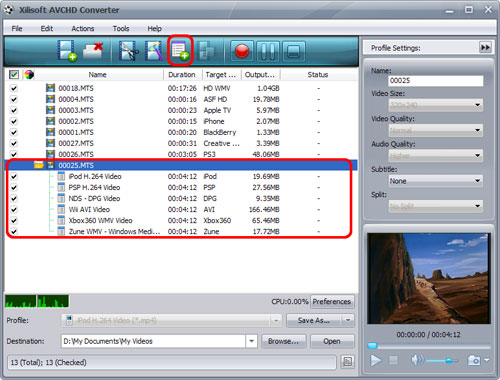The image size is (500, 380).
Task: Click the color wheel column icon
Action: coord(29,75)
